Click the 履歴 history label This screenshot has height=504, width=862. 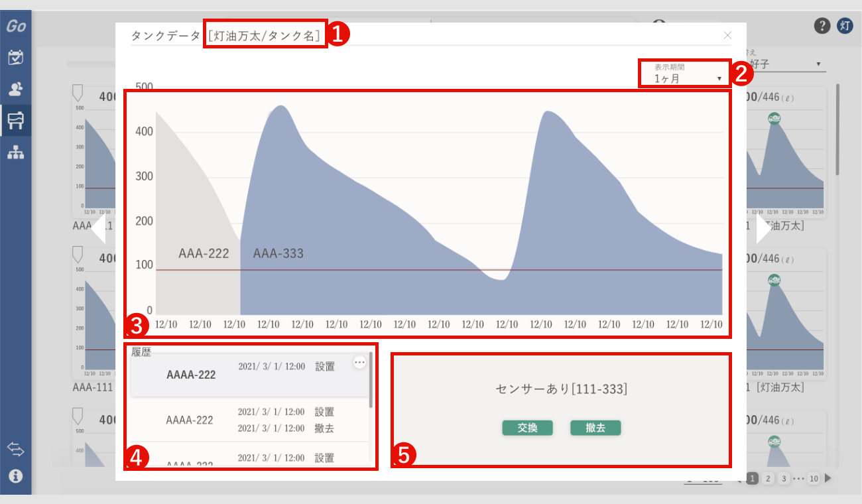(x=141, y=352)
